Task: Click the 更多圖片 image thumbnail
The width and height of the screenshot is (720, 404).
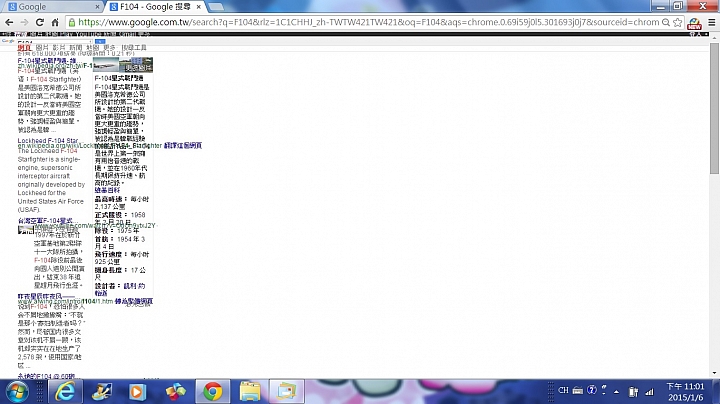Action: click(x=136, y=64)
